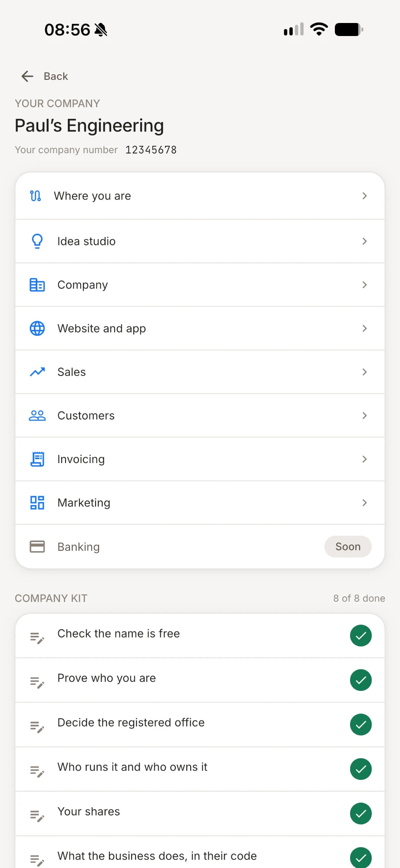Tap edit-note icon for Your shares
The height and width of the screenshot is (868, 400).
(37, 815)
